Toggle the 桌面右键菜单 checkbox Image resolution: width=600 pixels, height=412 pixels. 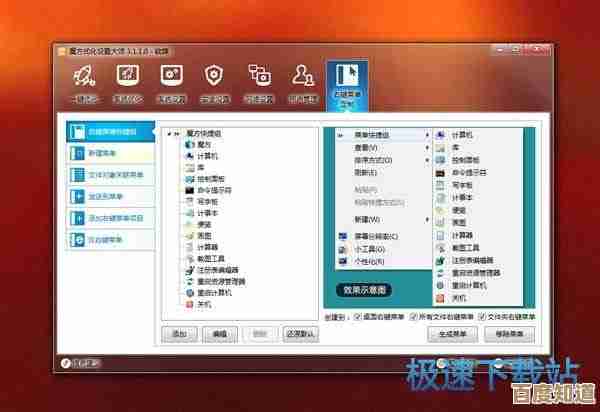tap(357, 317)
